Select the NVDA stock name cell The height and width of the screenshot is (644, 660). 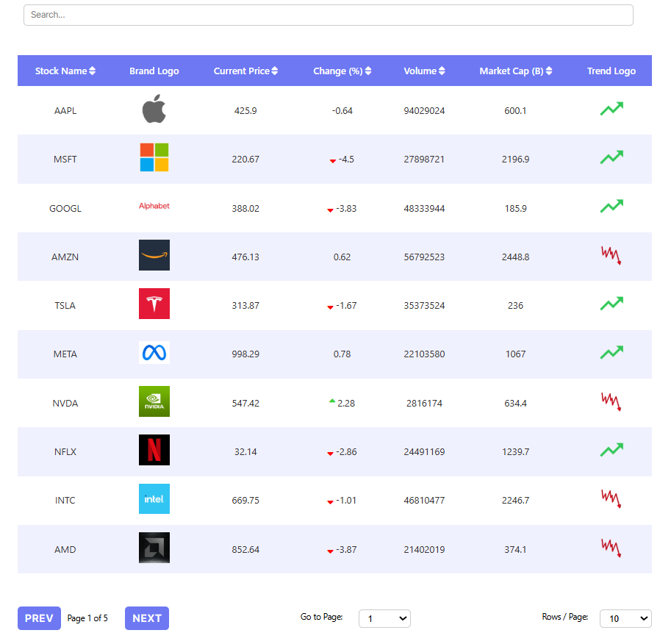click(x=65, y=404)
